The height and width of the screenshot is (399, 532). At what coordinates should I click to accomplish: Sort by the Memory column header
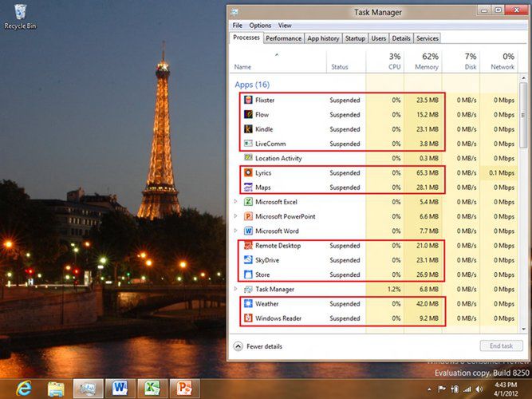point(423,61)
